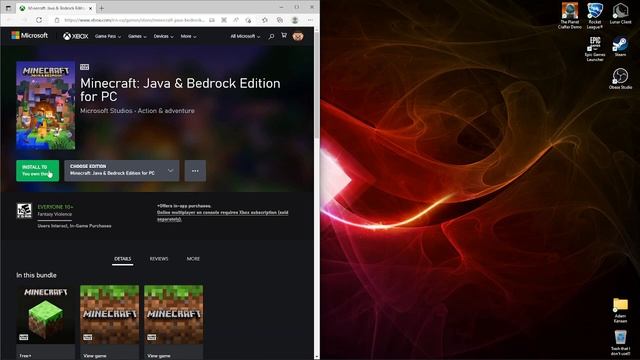Open the first bundle thumbnail with grass block
640x360 pixels.
(x=46, y=314)
